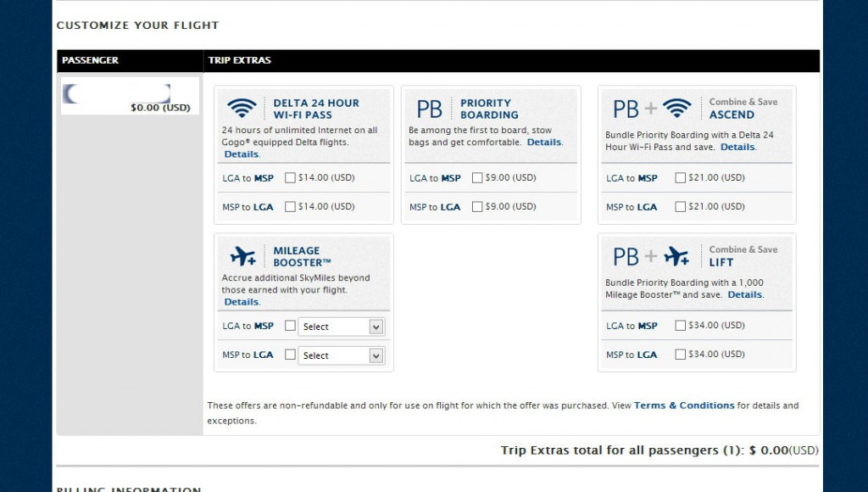
Task: Open Mileage Booster Select dropdown for MSP to LGA
Action: (x=341, y=355)
